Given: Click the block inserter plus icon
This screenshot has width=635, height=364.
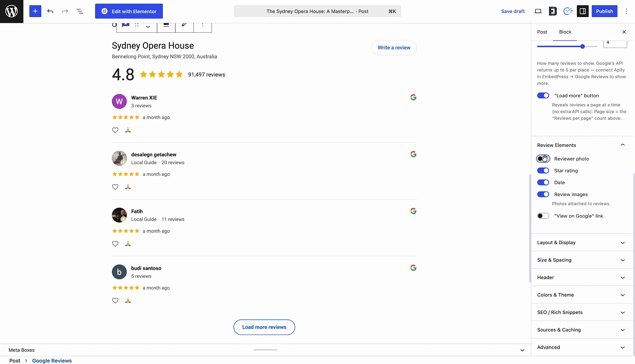Looking at the screenshot, I should click(x=35, y=11).
